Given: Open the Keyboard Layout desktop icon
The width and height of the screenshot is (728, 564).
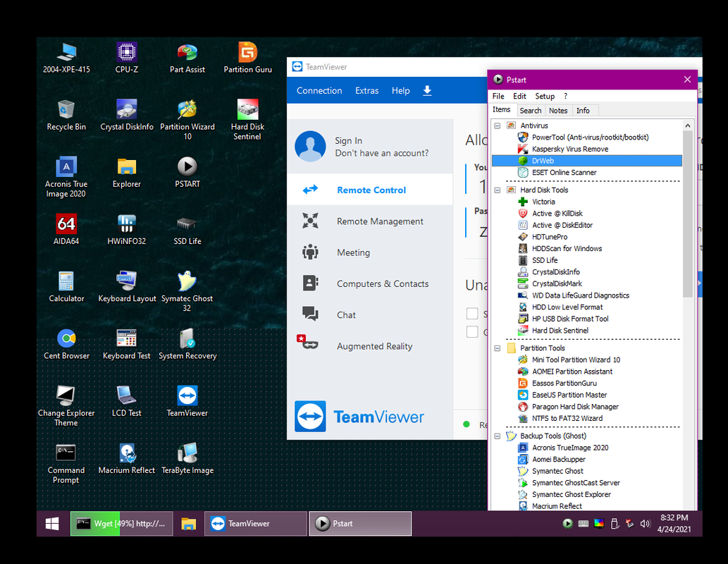Looking at the screenshot, I should point(127,287).
